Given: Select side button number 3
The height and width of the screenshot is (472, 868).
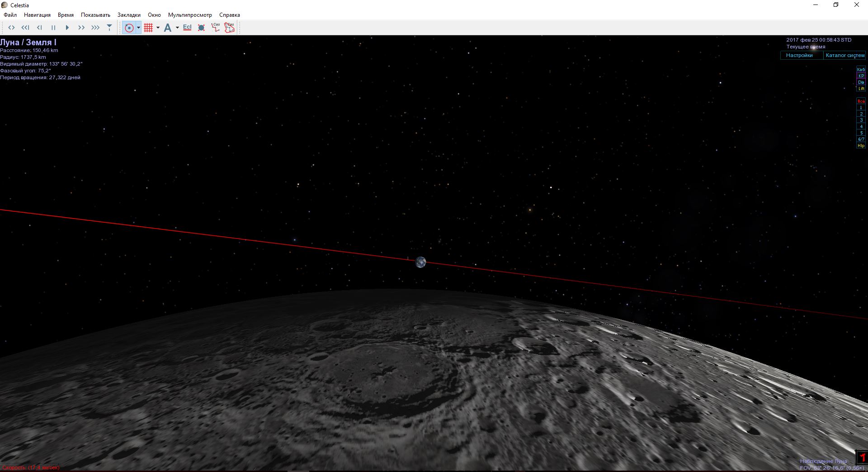Looking at the screenshot, I should [x=861, y=120].
